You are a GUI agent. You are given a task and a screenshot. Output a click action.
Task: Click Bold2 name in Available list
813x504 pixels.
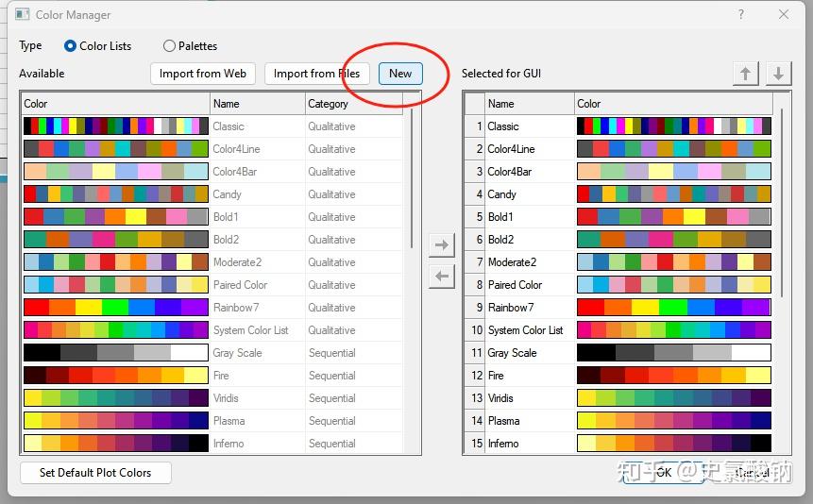[226, 240]
